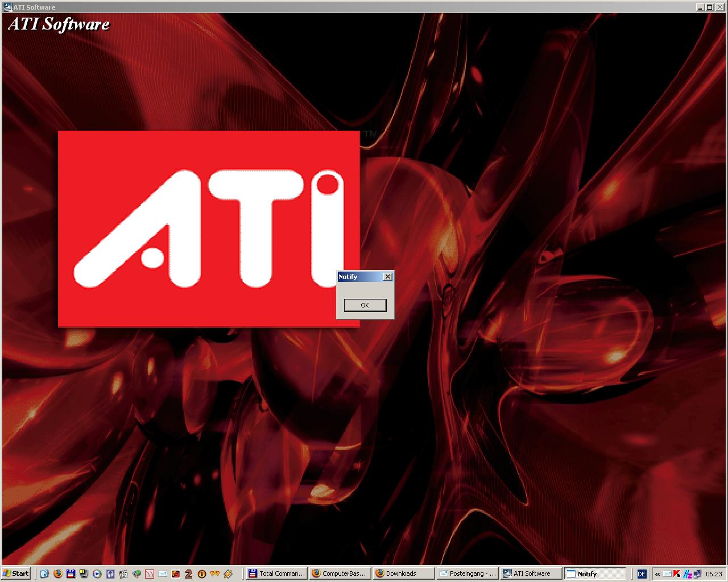Open the red-bordered document quick launch icon
This screenshot has height=582, width=728.
point(150,574)
